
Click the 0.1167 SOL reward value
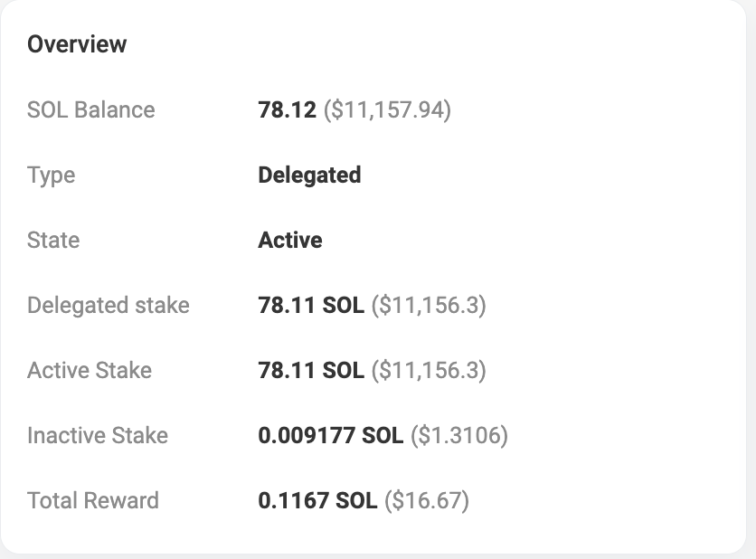tap(317, 500)
